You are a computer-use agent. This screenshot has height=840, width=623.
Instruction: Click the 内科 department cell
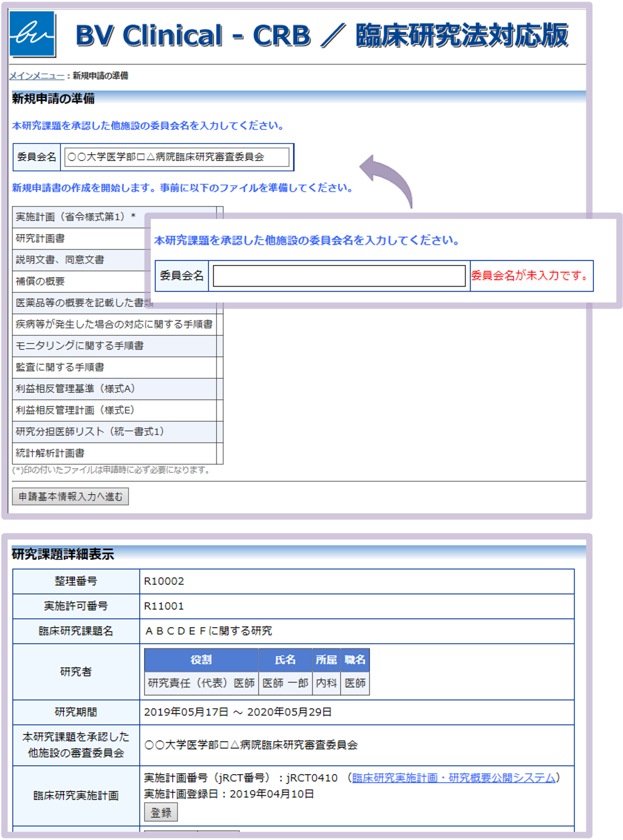tap(326, 683)
